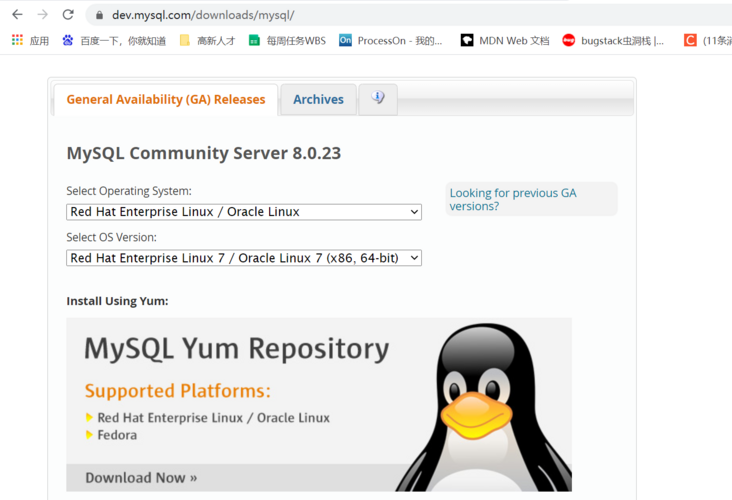Click the padlock site security icon
This screenshot has height=500, width=732.
point(99,15)
